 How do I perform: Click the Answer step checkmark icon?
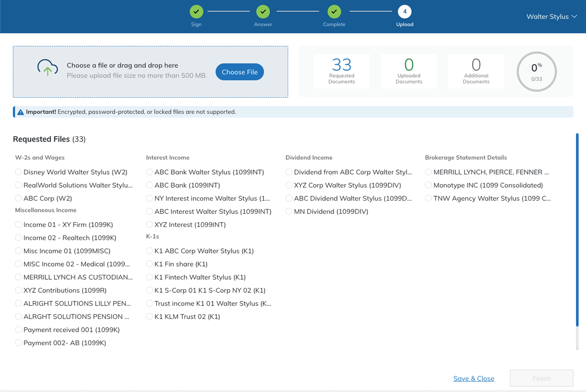tap(263, 12)
